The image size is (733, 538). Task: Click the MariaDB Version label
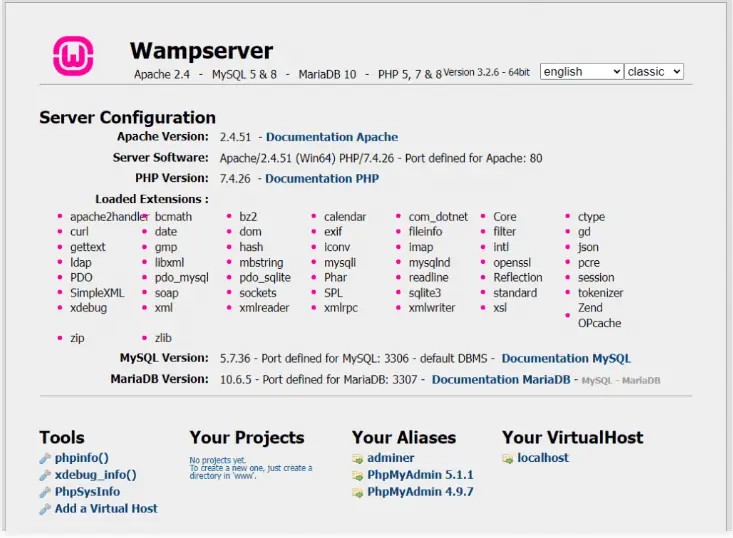[x=159, y=379]
